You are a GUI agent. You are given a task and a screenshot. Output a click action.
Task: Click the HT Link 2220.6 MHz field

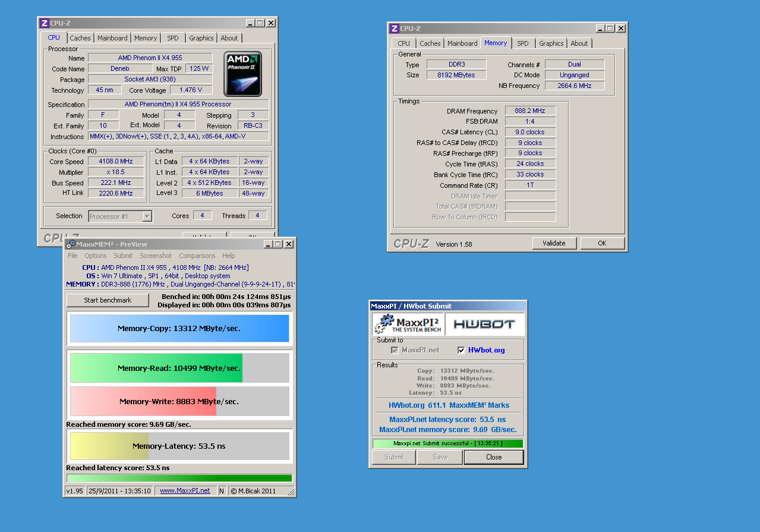(116, 193)
